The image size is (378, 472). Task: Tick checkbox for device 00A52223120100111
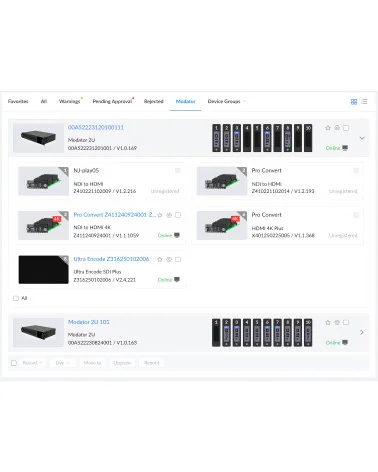(346, 128)
